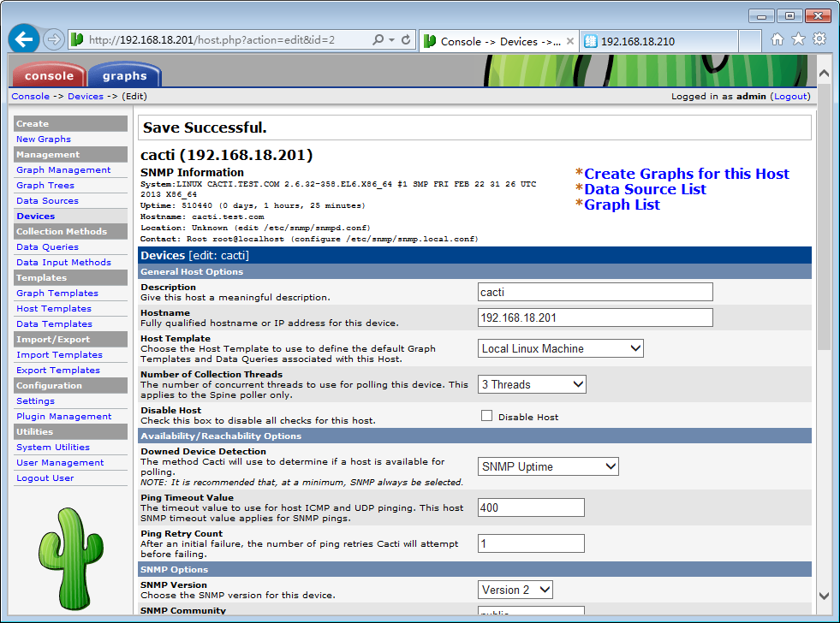
Task: Click the new tab blank button
Action: tap(750, 41)
